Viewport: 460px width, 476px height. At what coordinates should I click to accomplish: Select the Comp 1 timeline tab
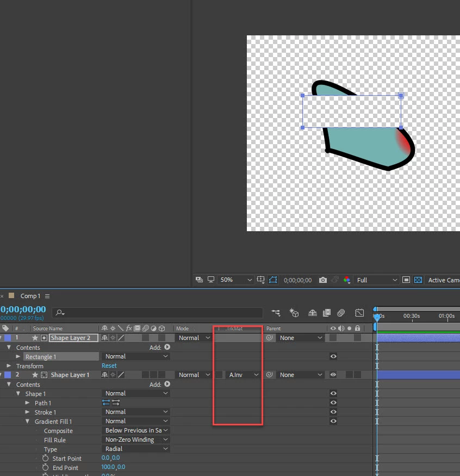30,296
